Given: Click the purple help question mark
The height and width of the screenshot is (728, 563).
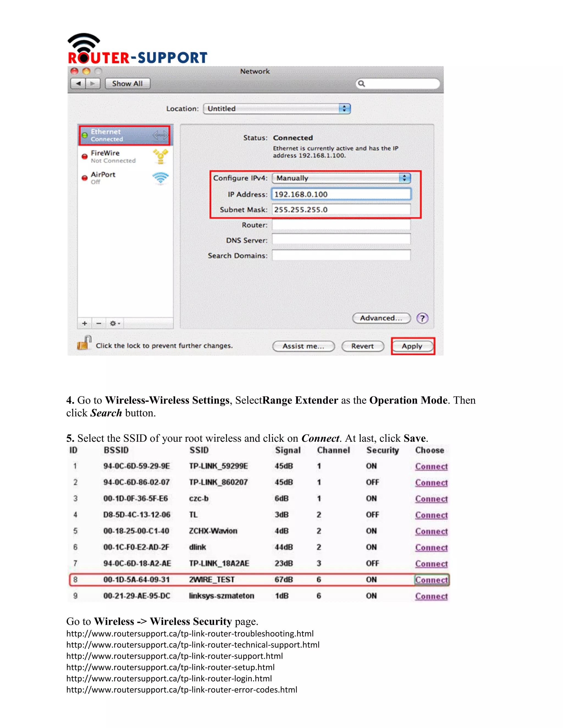Looking at the screenshot, I should point(422,318).
